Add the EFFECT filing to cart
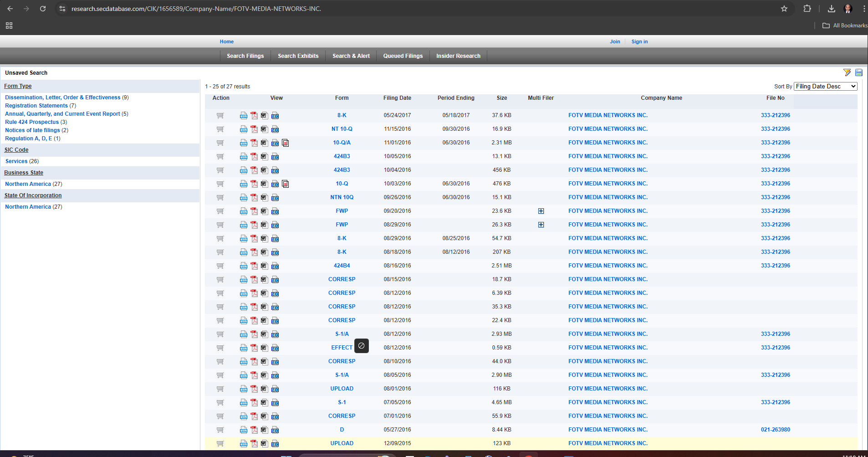The width and height of the screenshot is (868, 457). tap(220, 348)
